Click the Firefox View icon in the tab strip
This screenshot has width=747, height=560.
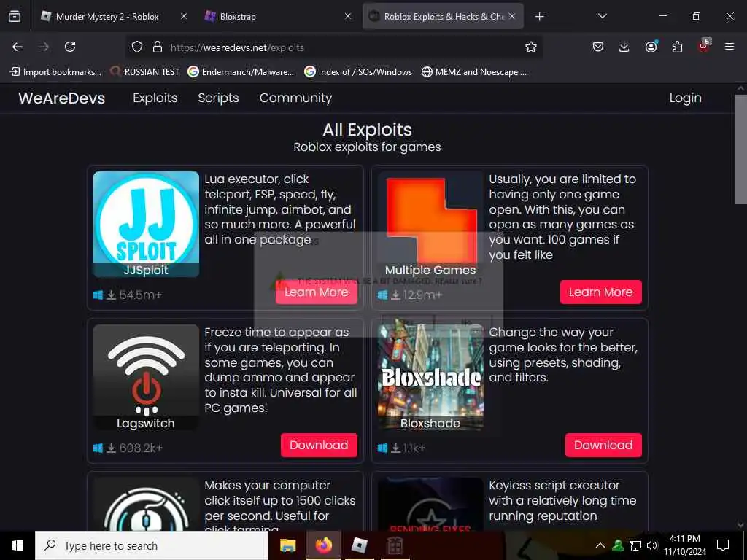15,16
